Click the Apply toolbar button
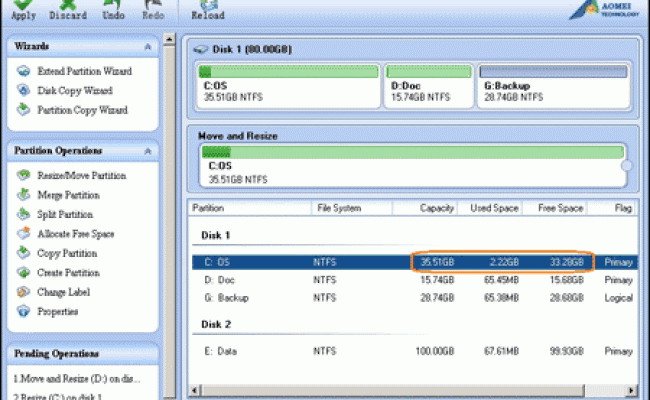The width and height of the screenshot is (650, 400). coord(23,10)
